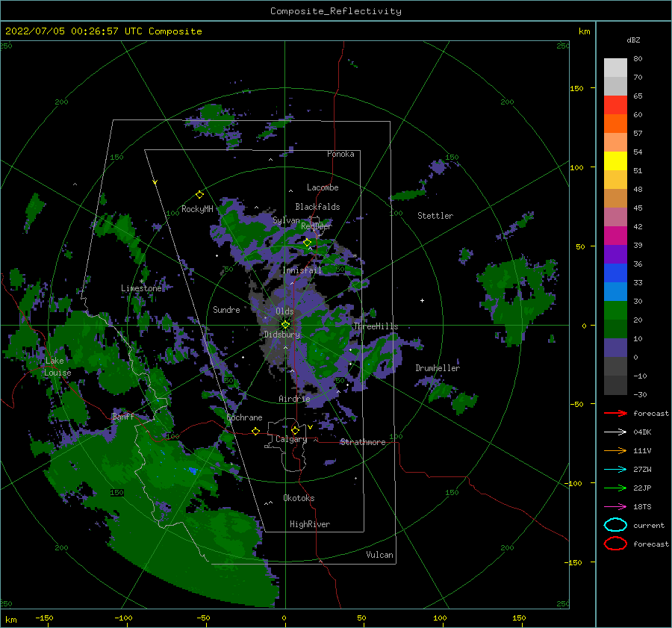Screen dimensions: 672x628
Task: Click the Okotoks city label
Action: (x=299, y=497)
